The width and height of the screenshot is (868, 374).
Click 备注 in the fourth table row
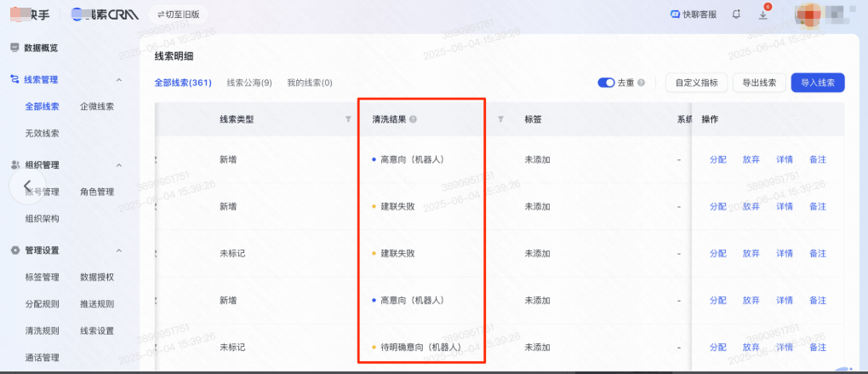(818, 301)
